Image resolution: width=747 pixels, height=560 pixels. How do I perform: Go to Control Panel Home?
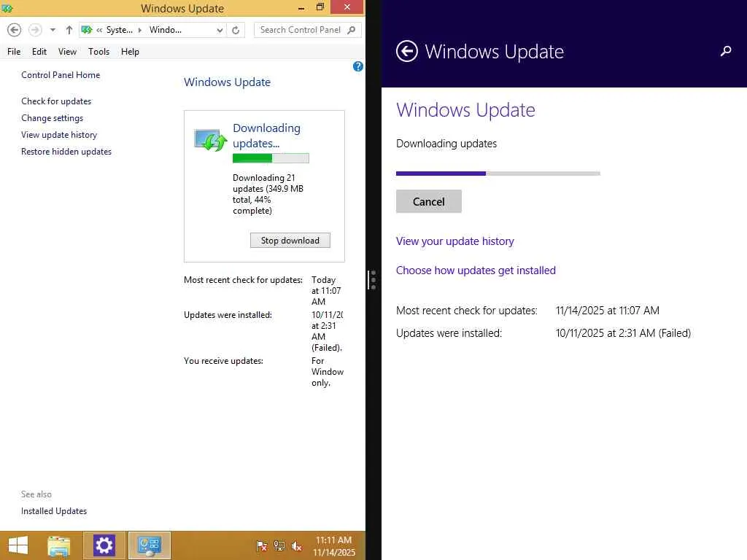tap(61, 75)
